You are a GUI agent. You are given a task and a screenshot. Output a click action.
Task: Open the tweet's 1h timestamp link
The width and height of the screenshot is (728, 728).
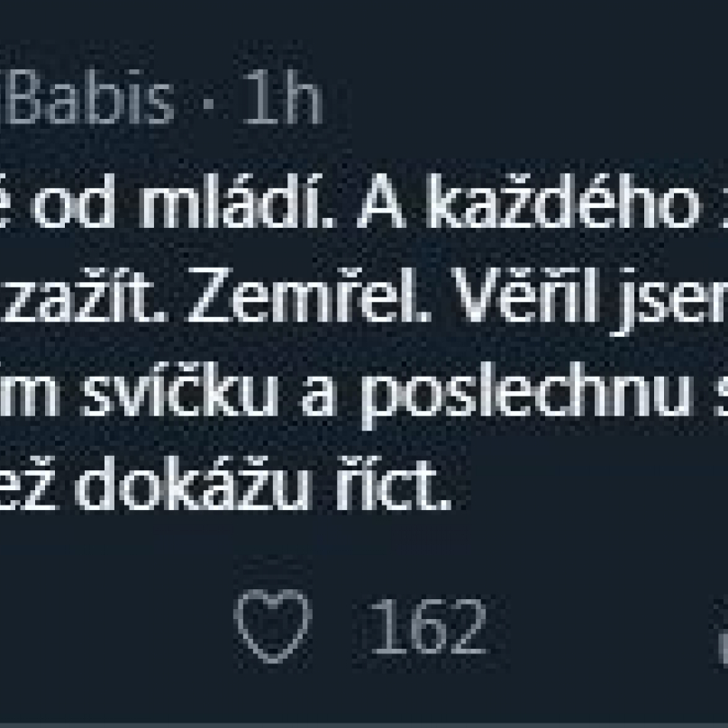(281, 101)
